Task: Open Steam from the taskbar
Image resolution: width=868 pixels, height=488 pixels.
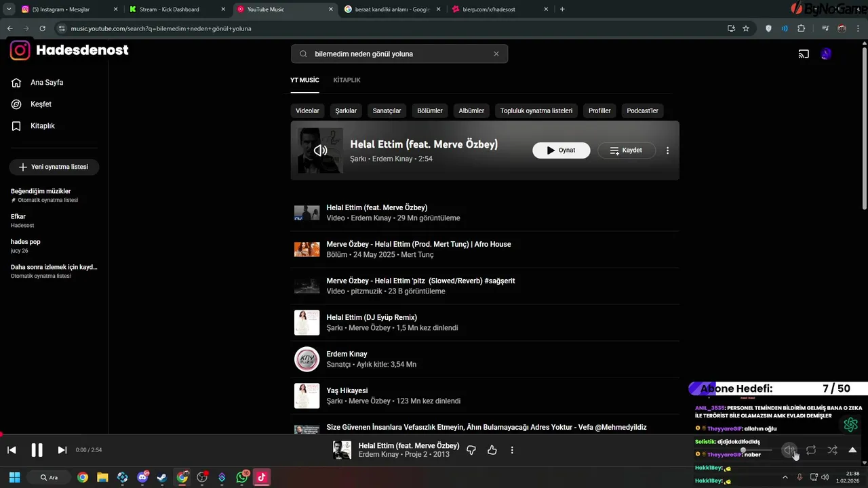Action: coord(162,477)
